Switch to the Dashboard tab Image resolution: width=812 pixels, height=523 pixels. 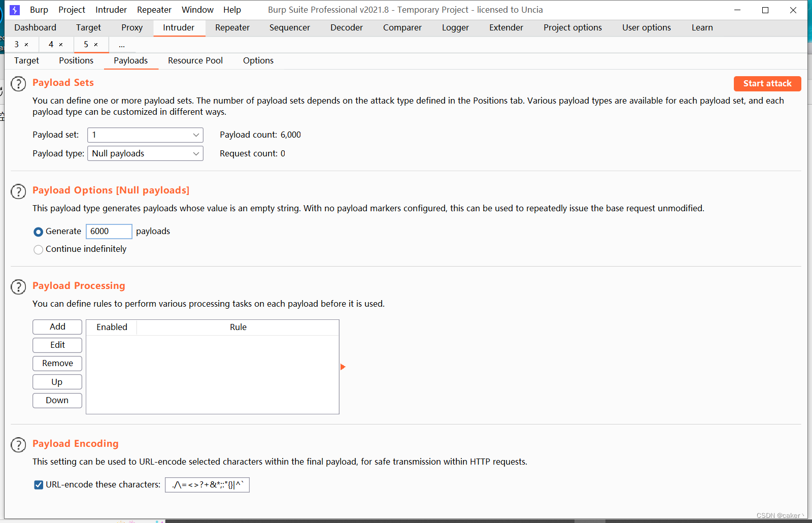coord(35,27)
